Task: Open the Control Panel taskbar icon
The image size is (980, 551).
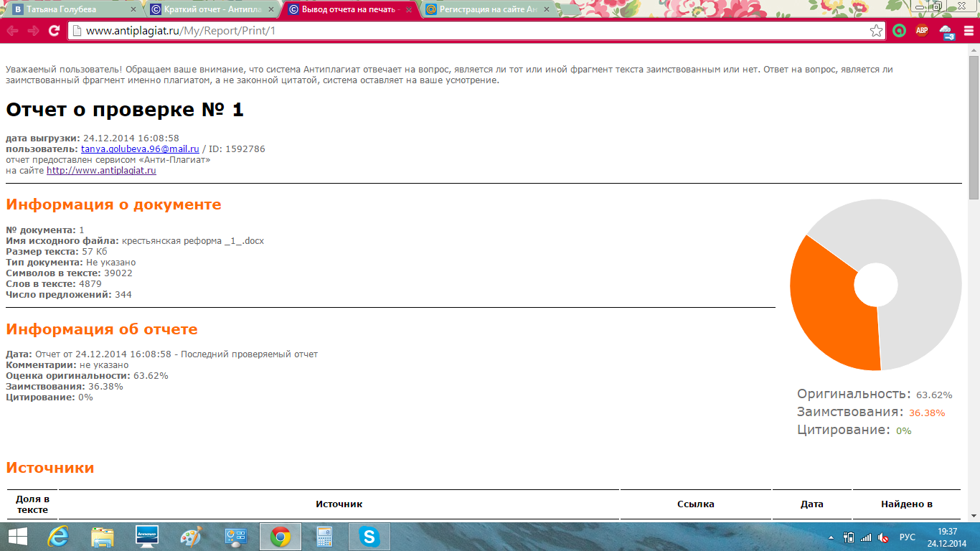Action: pos(236,537)
